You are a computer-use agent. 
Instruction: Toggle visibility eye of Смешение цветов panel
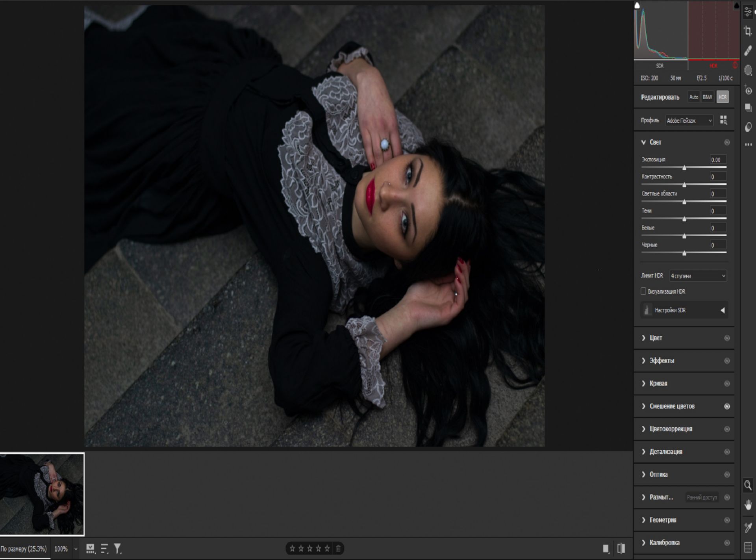pyautogui.click(x=727, y=406)
